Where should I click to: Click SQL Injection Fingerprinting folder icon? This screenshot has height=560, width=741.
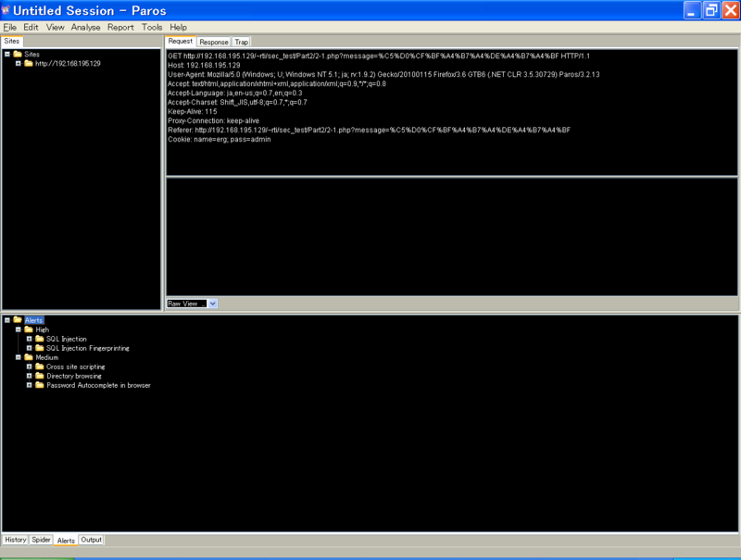click(40, 348)
